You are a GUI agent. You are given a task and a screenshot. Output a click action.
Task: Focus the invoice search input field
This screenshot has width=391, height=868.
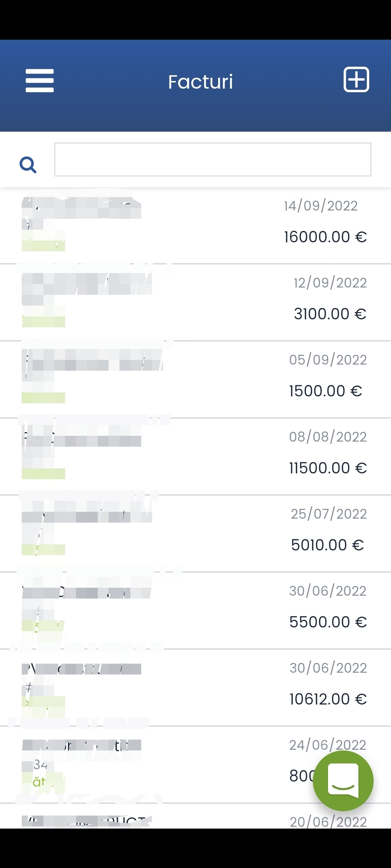[x=213, y=159]
